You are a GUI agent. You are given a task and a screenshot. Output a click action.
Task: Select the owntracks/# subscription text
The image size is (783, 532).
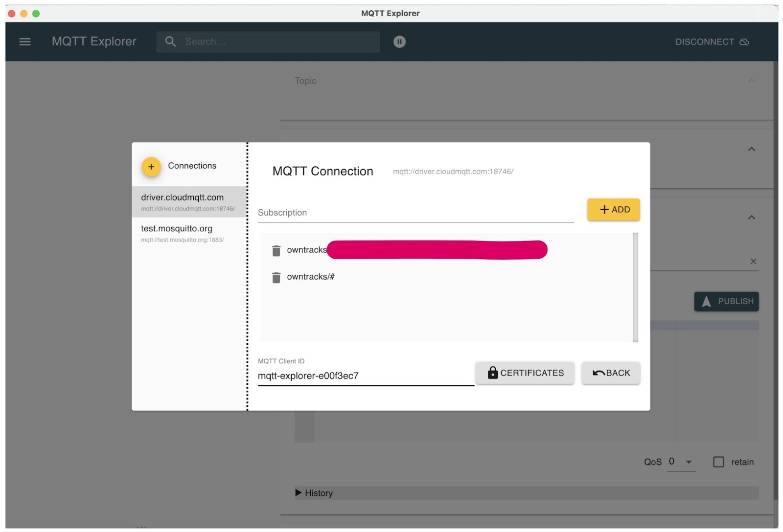(x=310, y=277)
